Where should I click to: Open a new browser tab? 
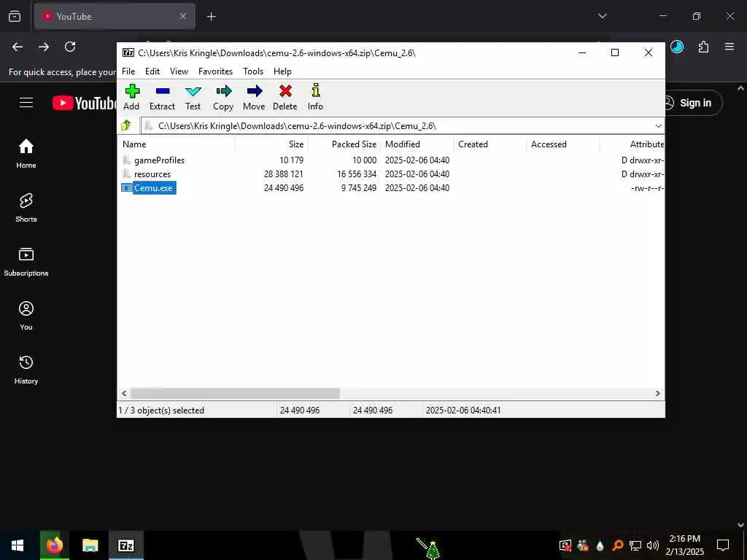point(211,17)
